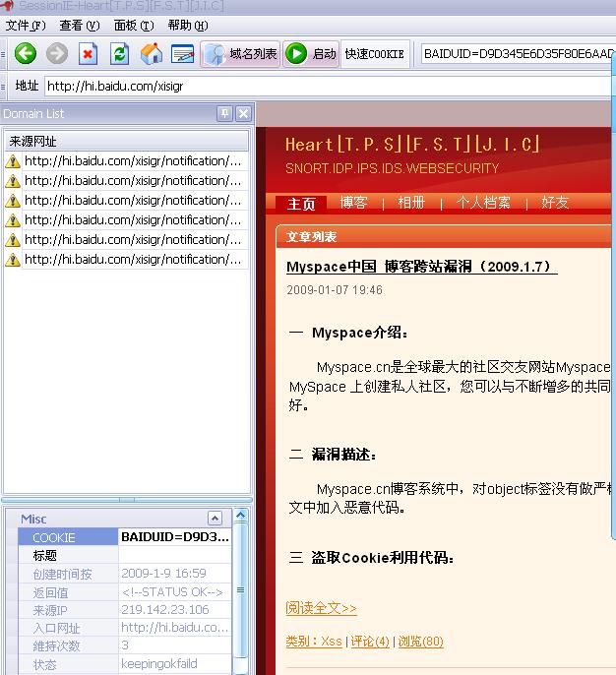Select the COOKIE property row
616x675 pixels.
point(125,537)
